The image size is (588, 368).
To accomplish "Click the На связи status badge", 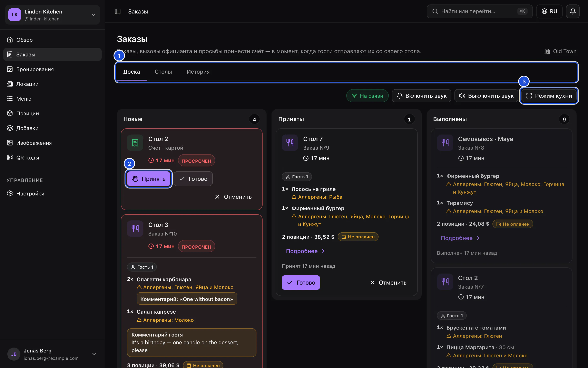I will (367, 96).
